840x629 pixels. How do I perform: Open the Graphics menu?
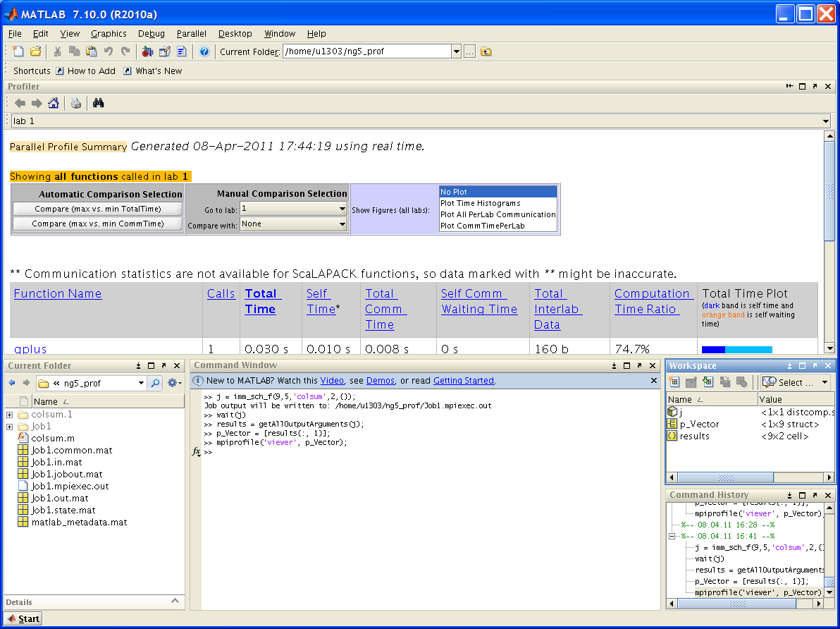pos(109,33)
